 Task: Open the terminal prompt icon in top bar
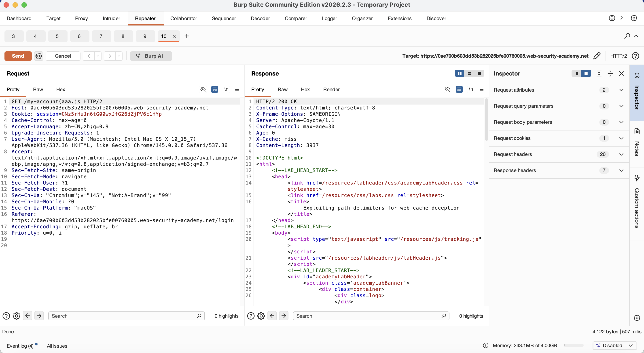[623, 18]
